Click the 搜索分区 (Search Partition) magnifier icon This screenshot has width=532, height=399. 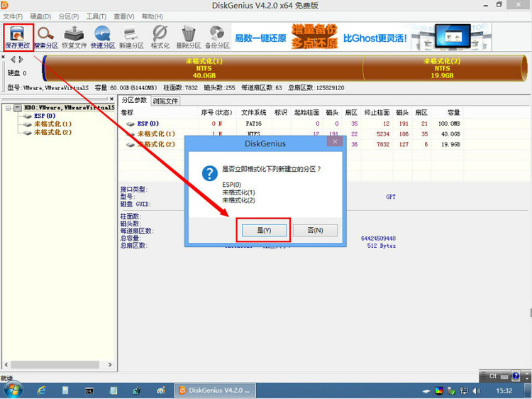click(46, 35)
